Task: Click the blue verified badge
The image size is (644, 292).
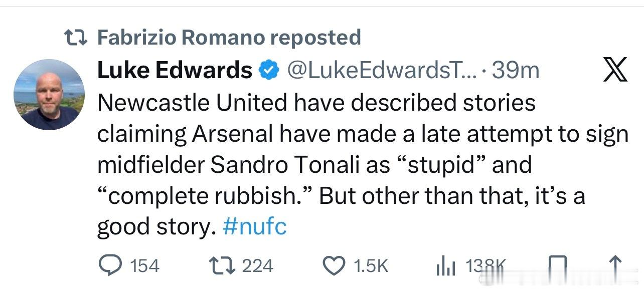Action: [269, 71]
